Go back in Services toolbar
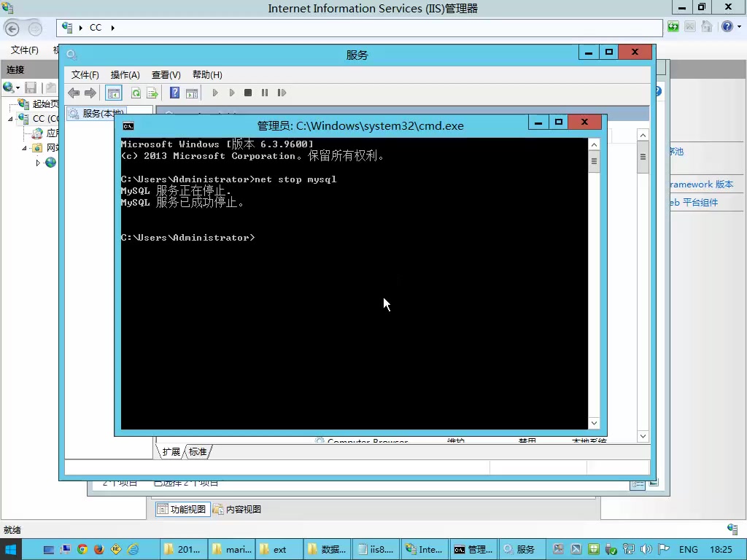The height and width of the screenshot is (560, 747). (74, 93)
